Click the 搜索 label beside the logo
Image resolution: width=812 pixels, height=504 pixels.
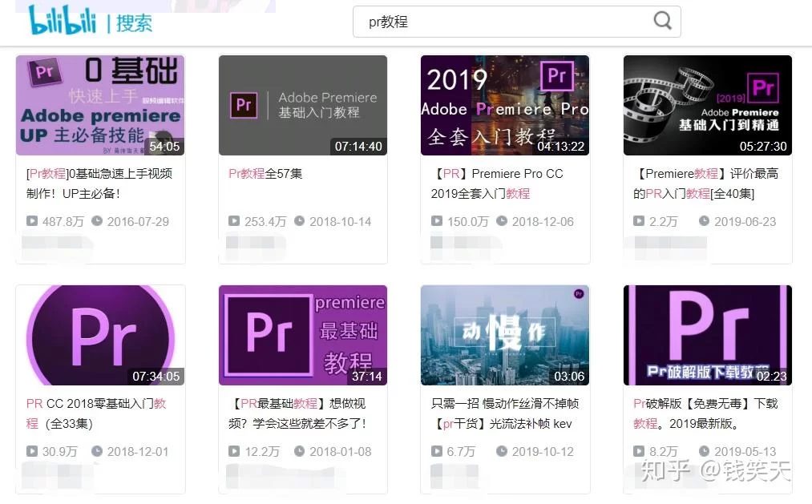(x=134, y=22)
